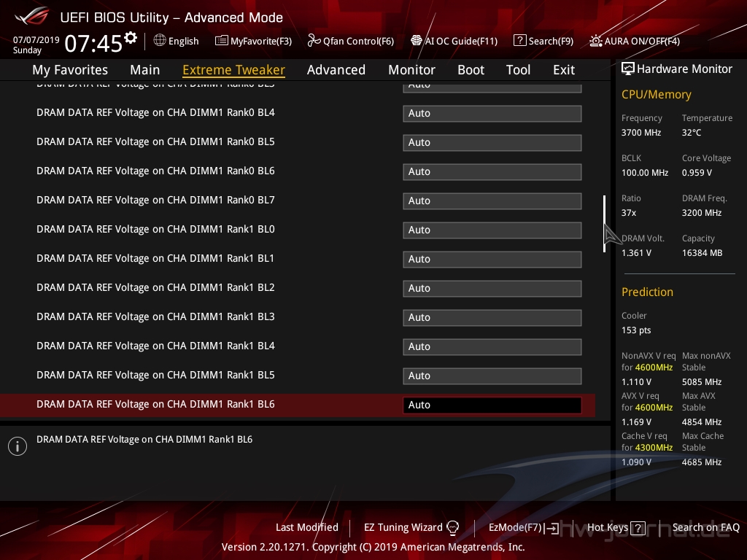Select Extreme Tweaker tab
Screen dimensions: 747x560
click(233, 70)
